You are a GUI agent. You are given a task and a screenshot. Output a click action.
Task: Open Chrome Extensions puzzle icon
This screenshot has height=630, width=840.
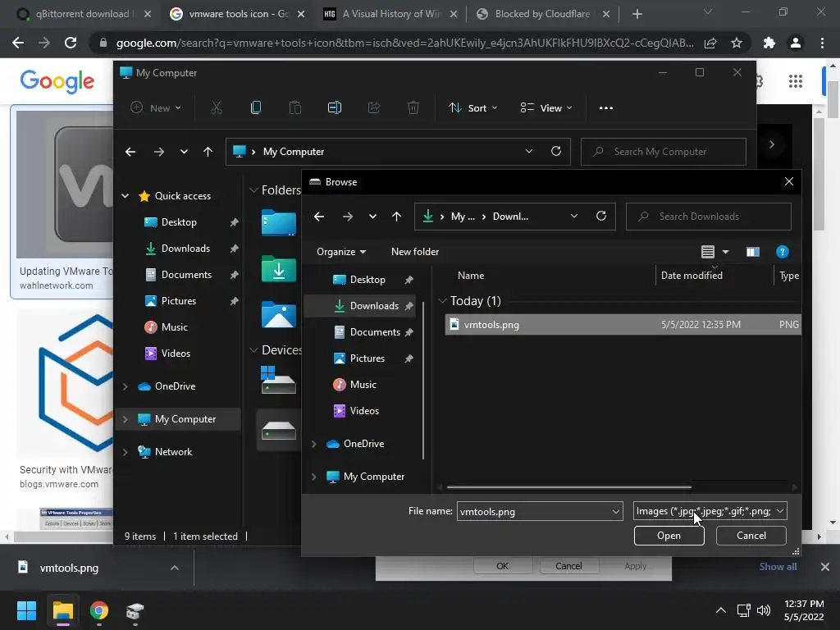point(769,43)
